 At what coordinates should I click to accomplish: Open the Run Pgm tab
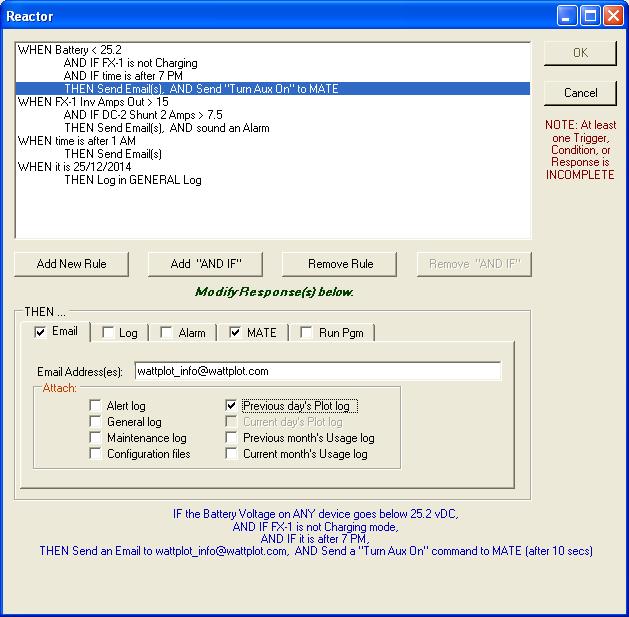[333, 333]
